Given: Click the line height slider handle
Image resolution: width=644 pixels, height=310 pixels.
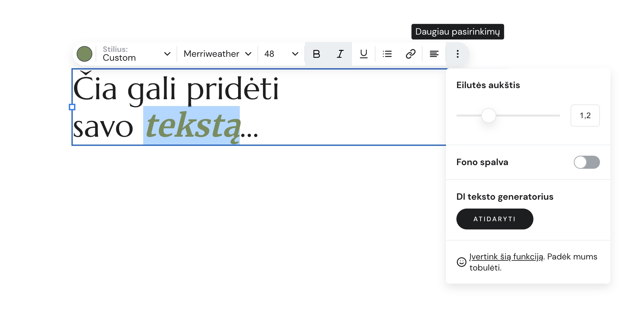Looking at the screenshot, I should pyautogui.click(x=488, y=116).
